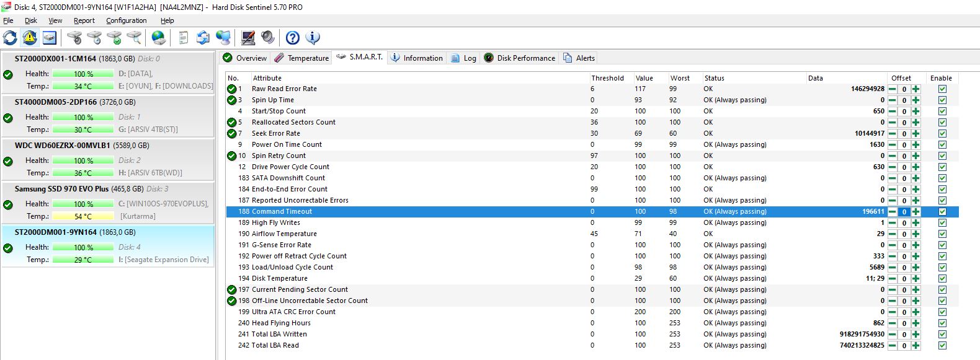The image size is (980, 360).
Task: Toggle the Enable checkbox for Command Timeout
Action: [x=942, y=212]
